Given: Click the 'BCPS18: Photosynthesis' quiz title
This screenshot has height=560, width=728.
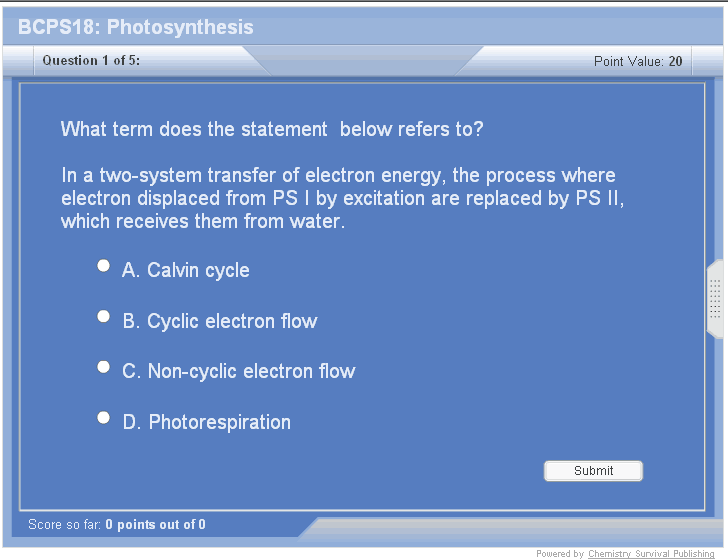Looking at the screenshot, I should pyautogui.click(x=136, y=27).
